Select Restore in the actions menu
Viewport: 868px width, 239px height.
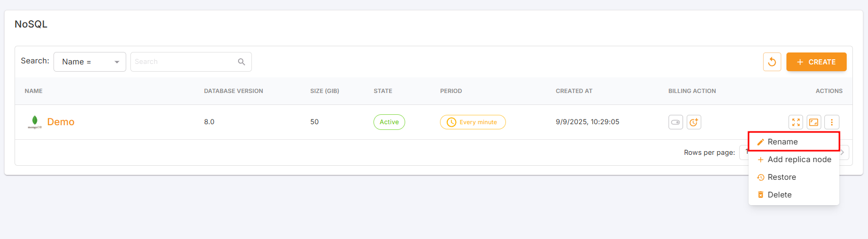click(x=781, y=177)
